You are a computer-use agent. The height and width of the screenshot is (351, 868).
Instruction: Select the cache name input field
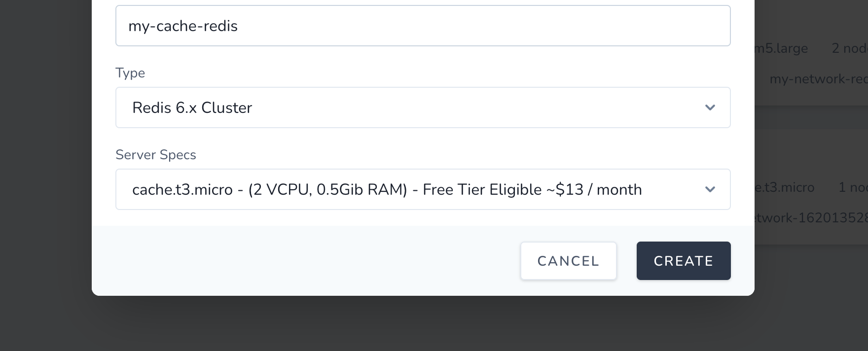point(423,25)
